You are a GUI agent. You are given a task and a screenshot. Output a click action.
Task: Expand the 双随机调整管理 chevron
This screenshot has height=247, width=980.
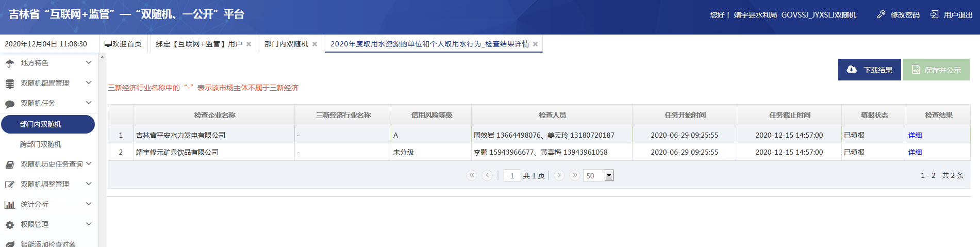89,184
